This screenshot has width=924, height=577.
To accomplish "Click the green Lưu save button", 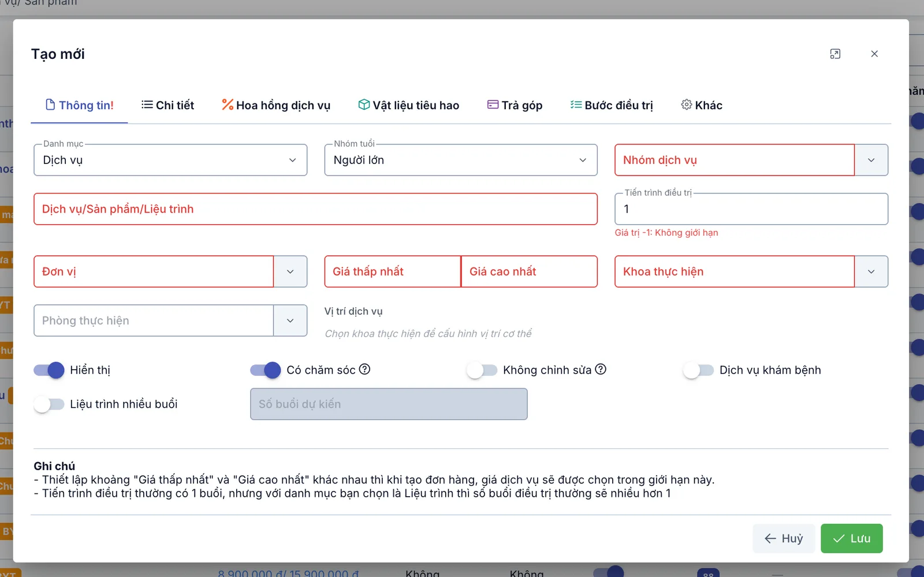I will [x=852, y=538].
